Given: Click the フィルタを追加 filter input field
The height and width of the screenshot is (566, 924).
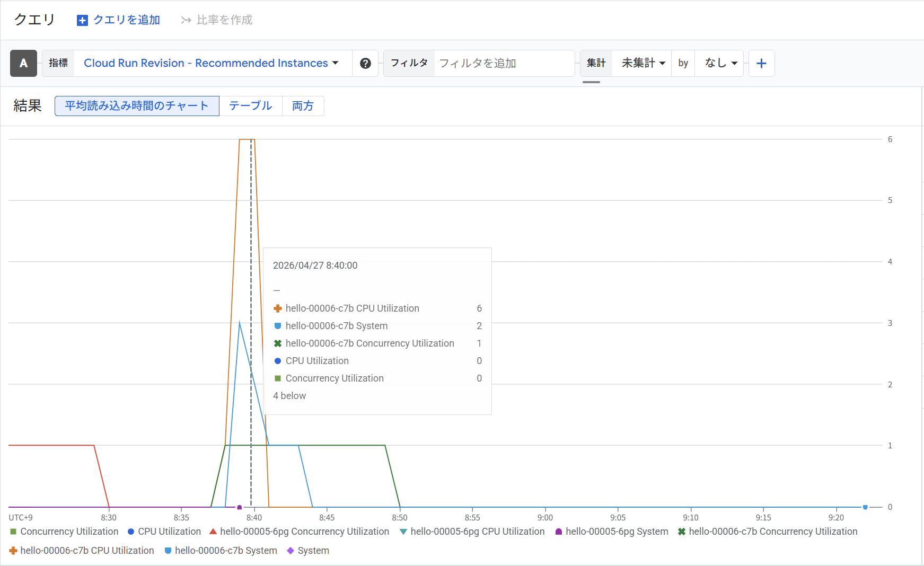Looking at the screenshot, I should (503, 64).
